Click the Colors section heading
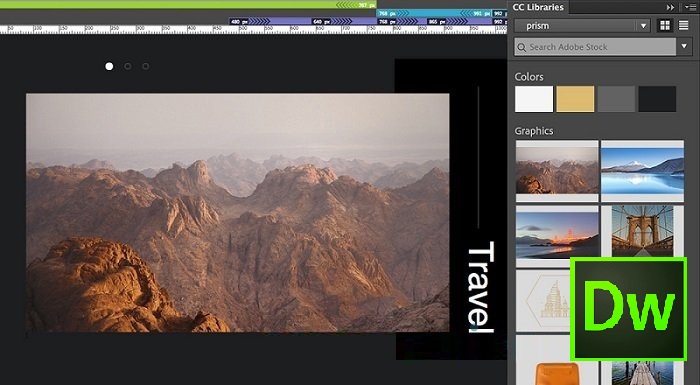 529,77
